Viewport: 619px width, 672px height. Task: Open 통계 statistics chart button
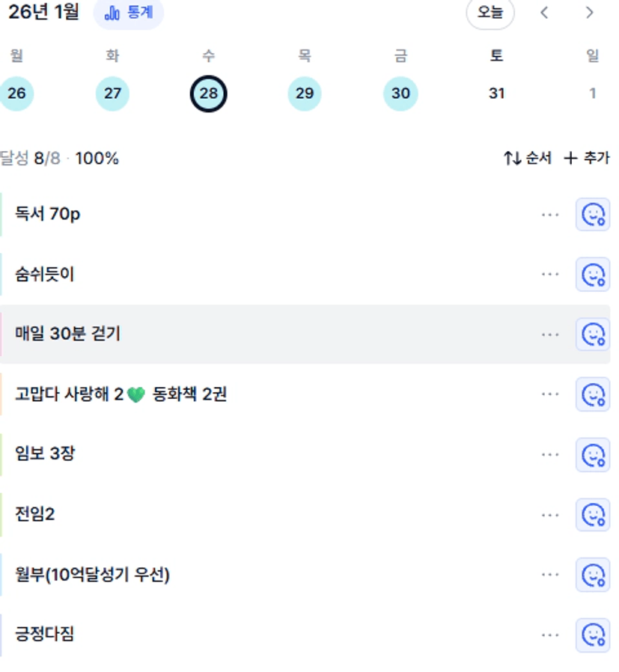pos(129,13)
